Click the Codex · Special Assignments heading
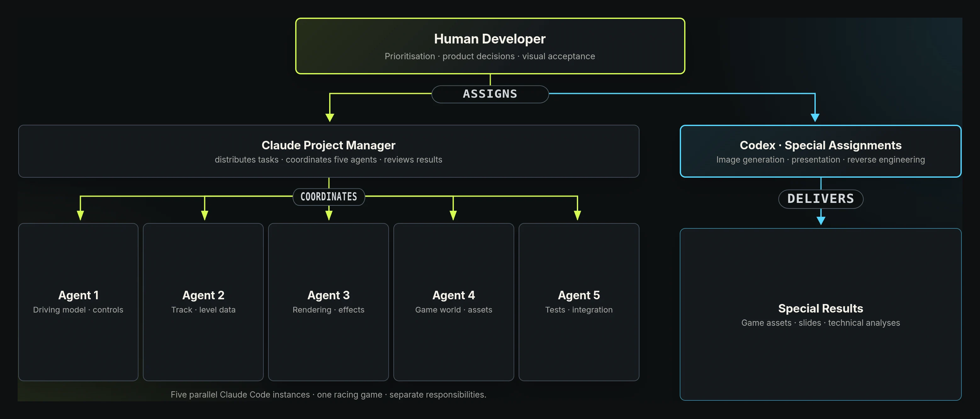Viewport: 980px width, 419px height. [x=820, y=145]
